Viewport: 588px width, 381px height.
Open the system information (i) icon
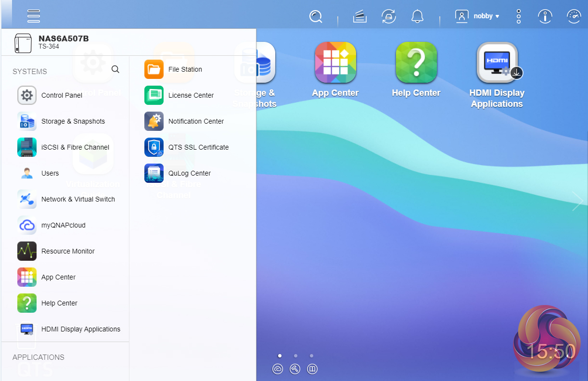click(545, 16)
